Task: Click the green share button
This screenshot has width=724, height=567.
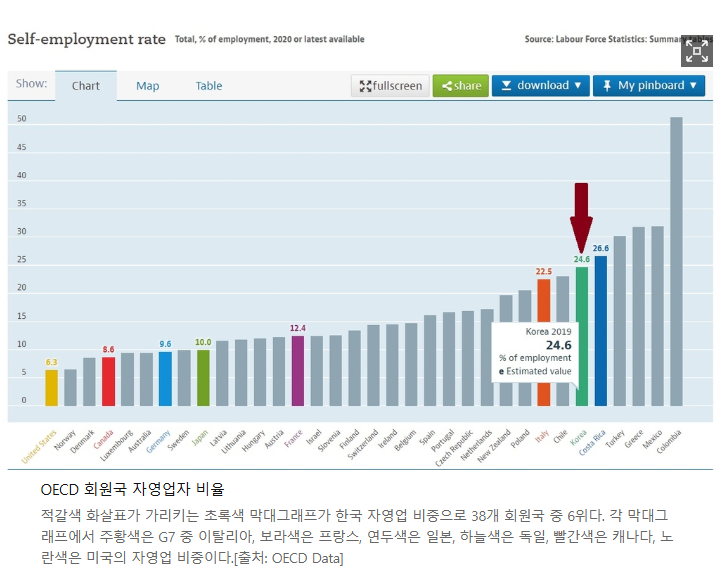Action: coord(461,86)
